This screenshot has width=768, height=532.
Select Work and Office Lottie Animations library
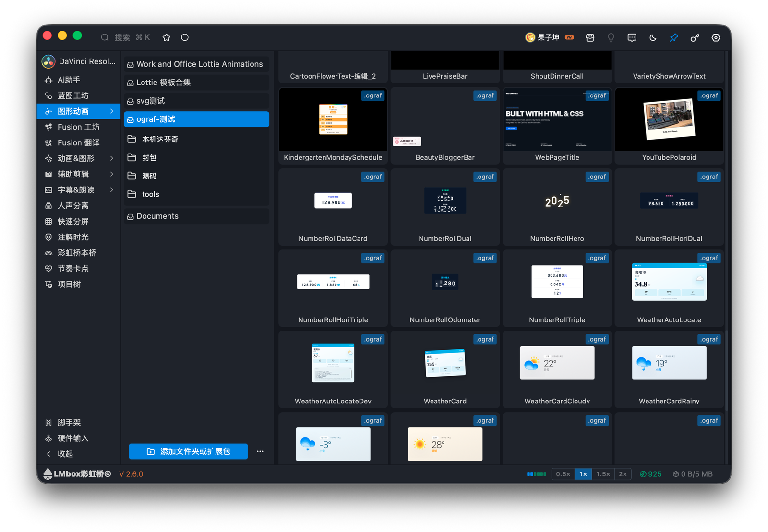click(x=196, y=64)
